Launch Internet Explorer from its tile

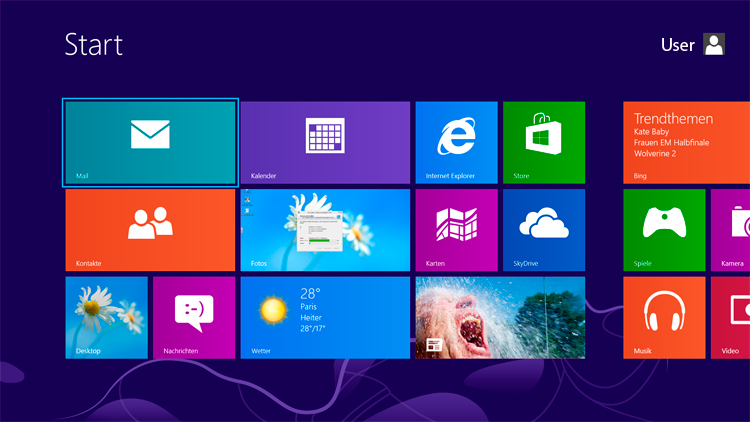(x=456, y=142)
